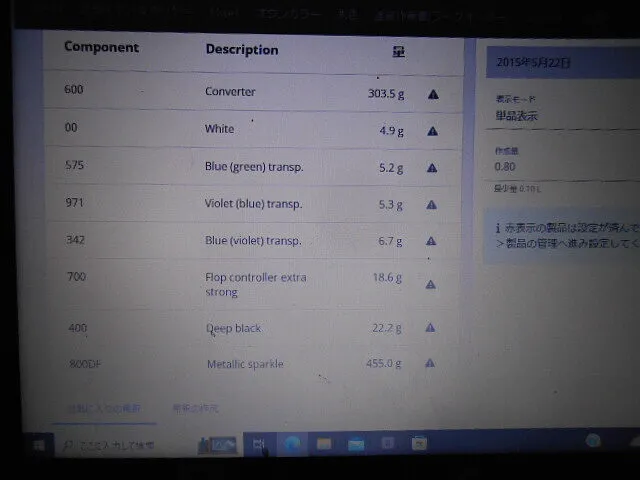Click warning icon for Blue (violet) transp.
Viewport: 640px width, 480px height.
(x=432, y=241)
